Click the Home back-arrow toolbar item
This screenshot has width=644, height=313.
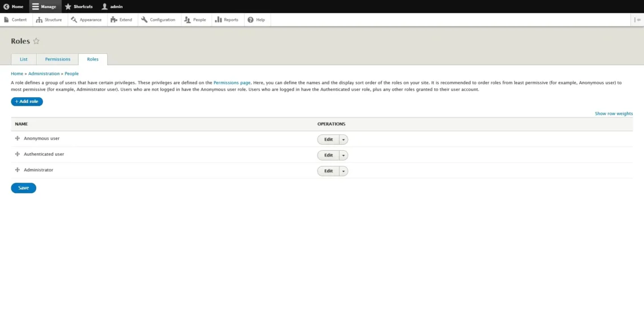14,7
